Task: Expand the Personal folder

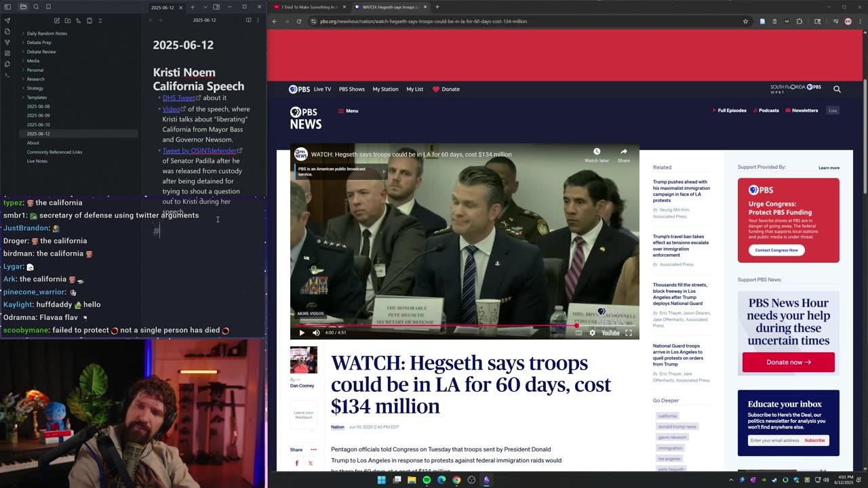Action: [35, 70]
